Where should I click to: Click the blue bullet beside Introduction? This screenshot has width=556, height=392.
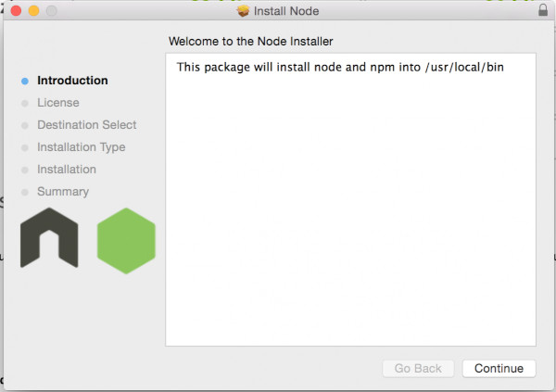click(25, 82)
